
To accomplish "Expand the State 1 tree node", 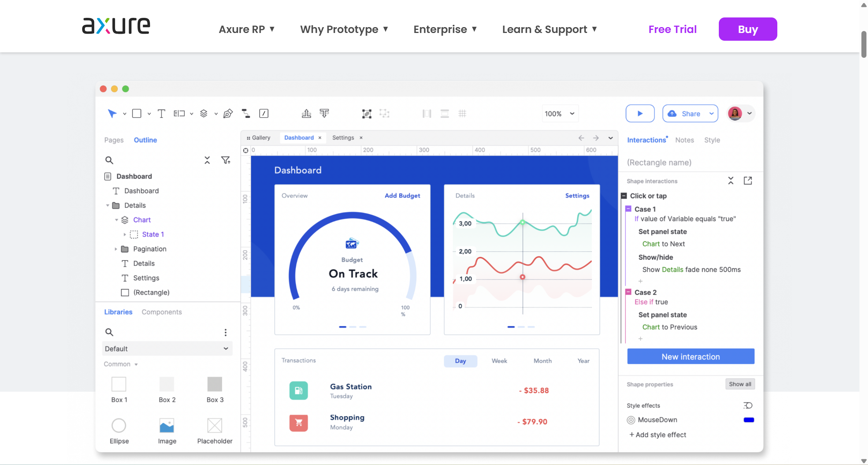I will (x=124, y=234).
